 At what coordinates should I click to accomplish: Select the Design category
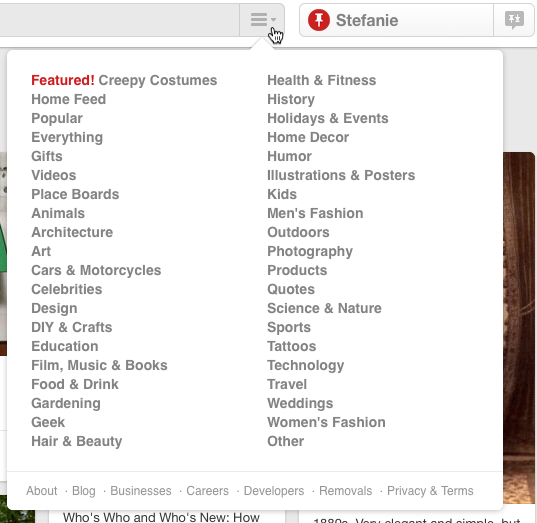pyautogui.click(x=54, y=308)
